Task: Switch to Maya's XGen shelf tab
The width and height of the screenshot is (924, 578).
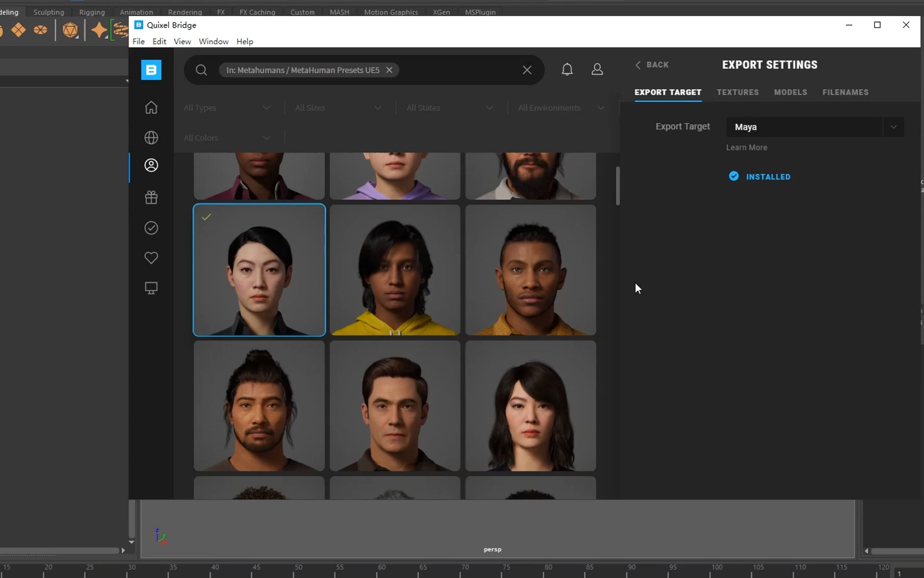Action: [441, 12]
